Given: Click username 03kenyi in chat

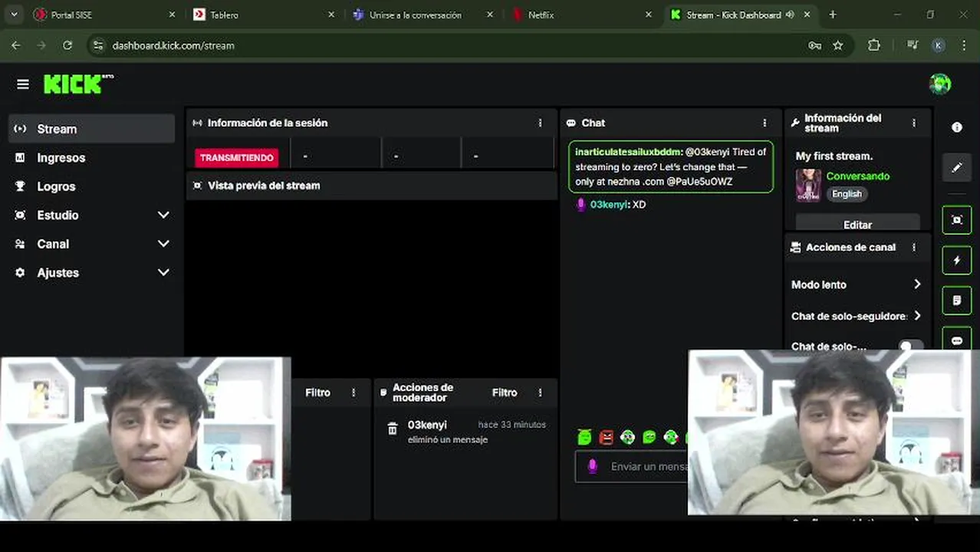Looking at the screenshot, I should click(609, 205).
